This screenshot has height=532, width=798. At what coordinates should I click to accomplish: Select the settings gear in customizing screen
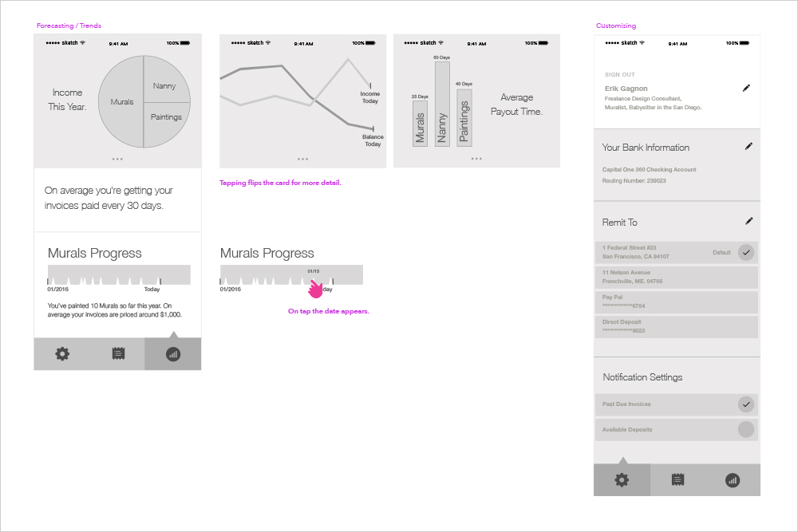[x=622, y=479]
